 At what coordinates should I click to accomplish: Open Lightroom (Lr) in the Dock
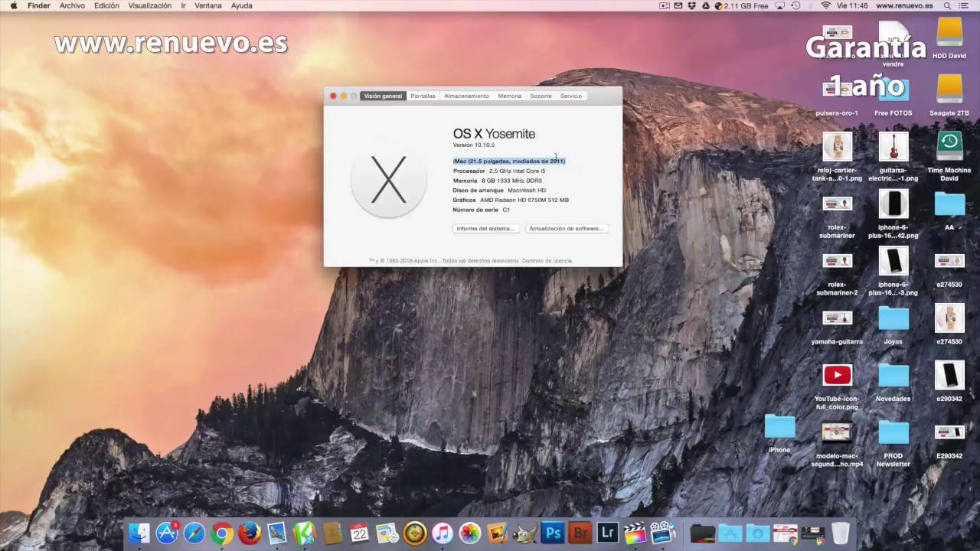coord(608,533)
